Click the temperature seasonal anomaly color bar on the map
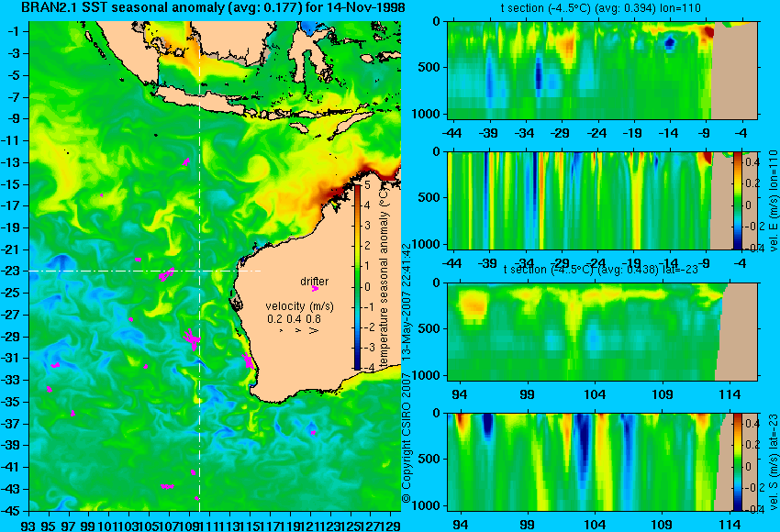 coord(358,277)
